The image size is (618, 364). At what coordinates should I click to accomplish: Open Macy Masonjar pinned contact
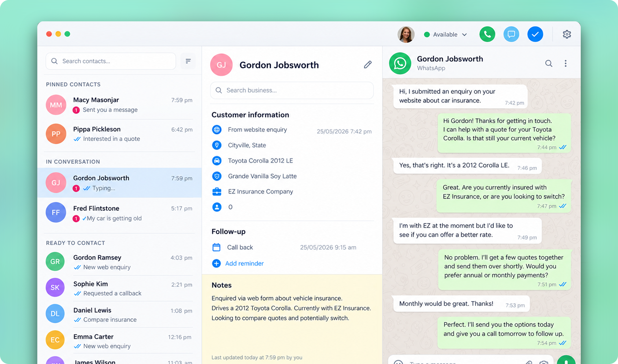tap(119, 105)
